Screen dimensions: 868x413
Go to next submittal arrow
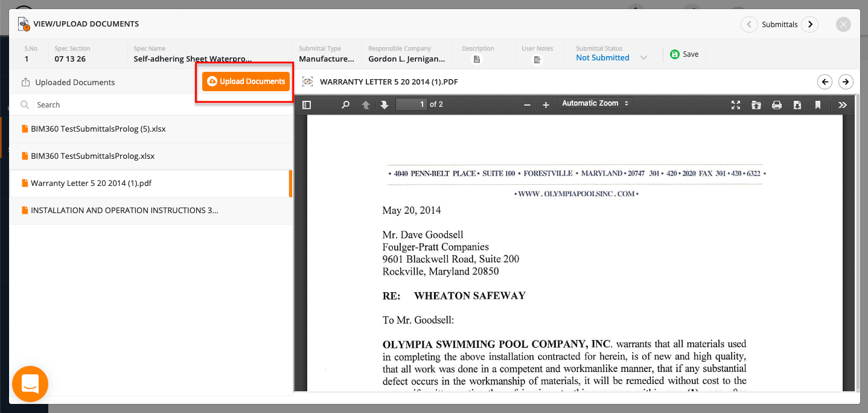tap(810, 25)
